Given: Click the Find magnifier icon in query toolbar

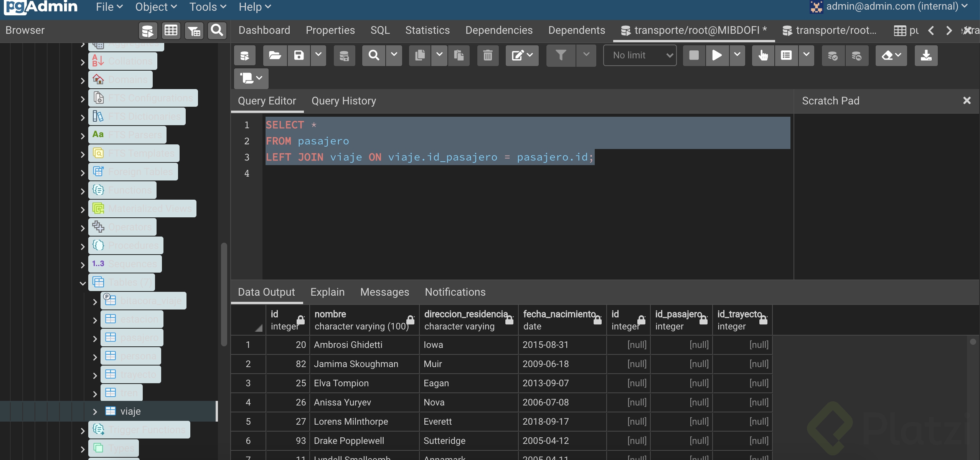Looking at the screenshot, I should 374,56.
